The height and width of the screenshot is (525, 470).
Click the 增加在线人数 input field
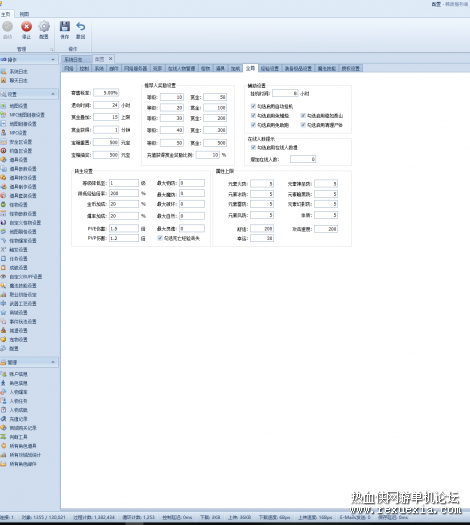[x=303, y=159]
